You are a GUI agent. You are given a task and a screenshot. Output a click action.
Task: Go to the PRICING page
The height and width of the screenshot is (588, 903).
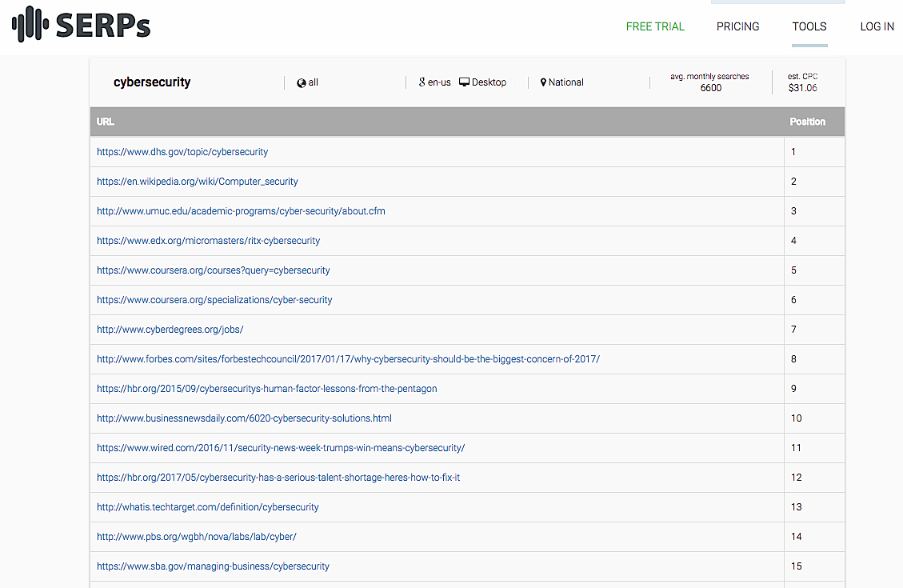(x=737, y=26)
